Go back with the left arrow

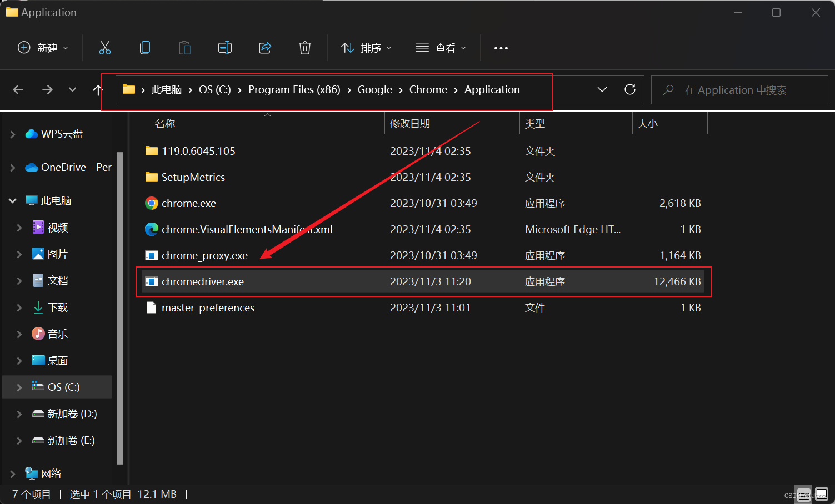18,89
